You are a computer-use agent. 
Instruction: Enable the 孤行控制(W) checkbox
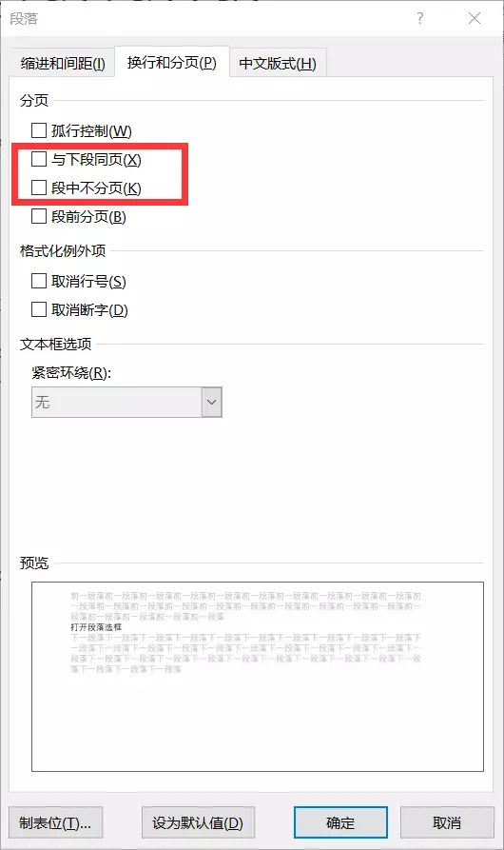pyautogui.click(x=39, y=130)
